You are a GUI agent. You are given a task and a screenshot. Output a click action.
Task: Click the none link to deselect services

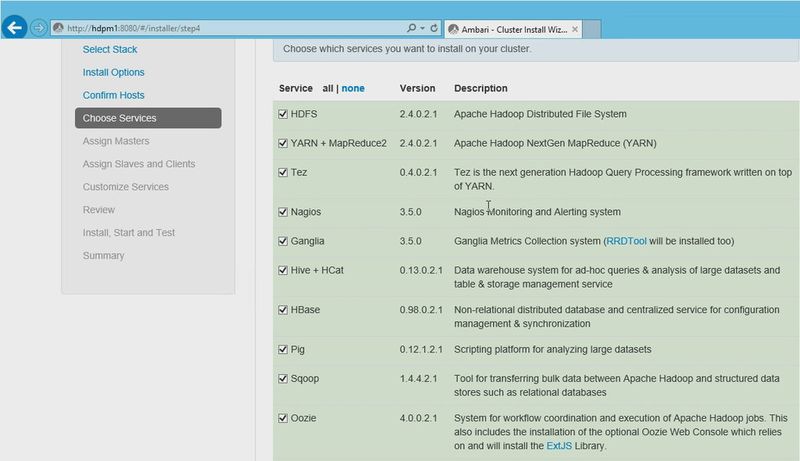[353, 88]
